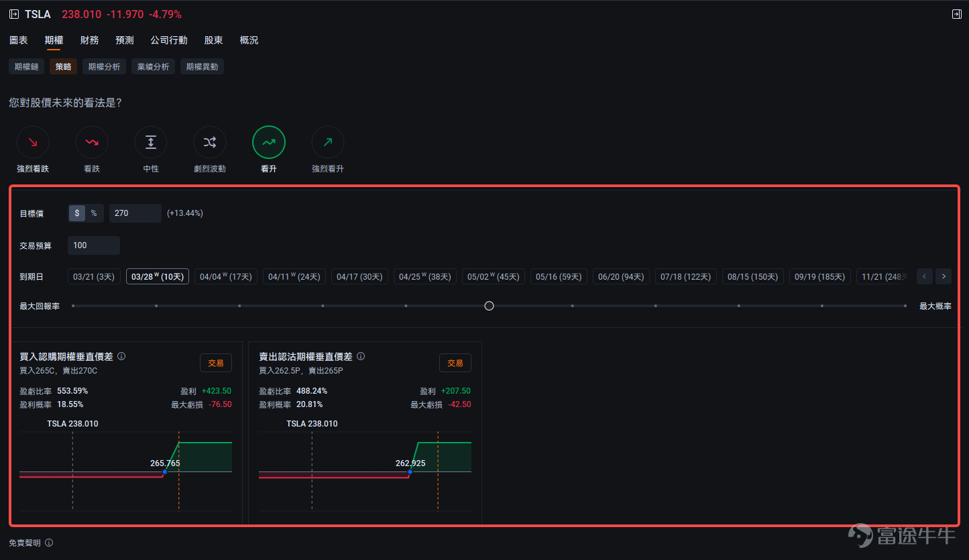Click the TSLA ticker symbol header
Viewport: 969px width, 560px height.
(38, 14)
